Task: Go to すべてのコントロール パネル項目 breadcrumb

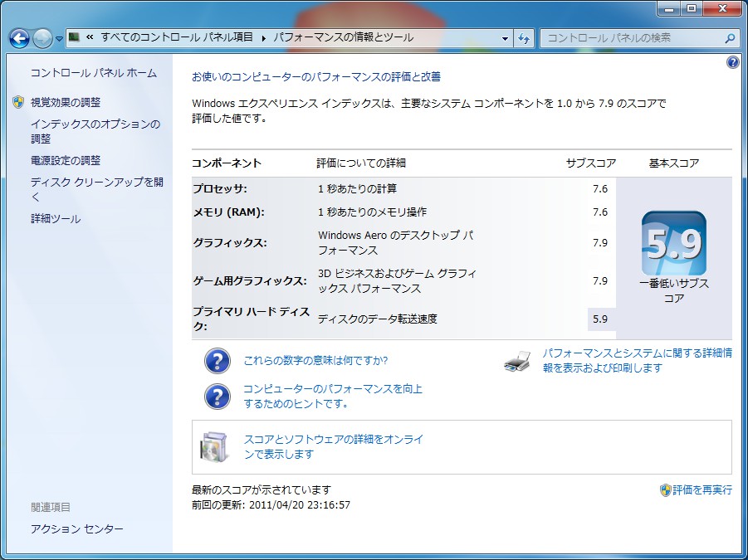Action: click(x=177, y=37)
